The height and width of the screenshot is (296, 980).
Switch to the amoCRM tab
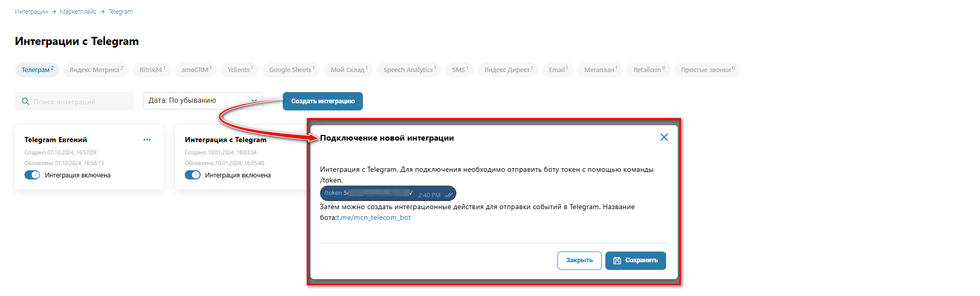pos(196,70)
